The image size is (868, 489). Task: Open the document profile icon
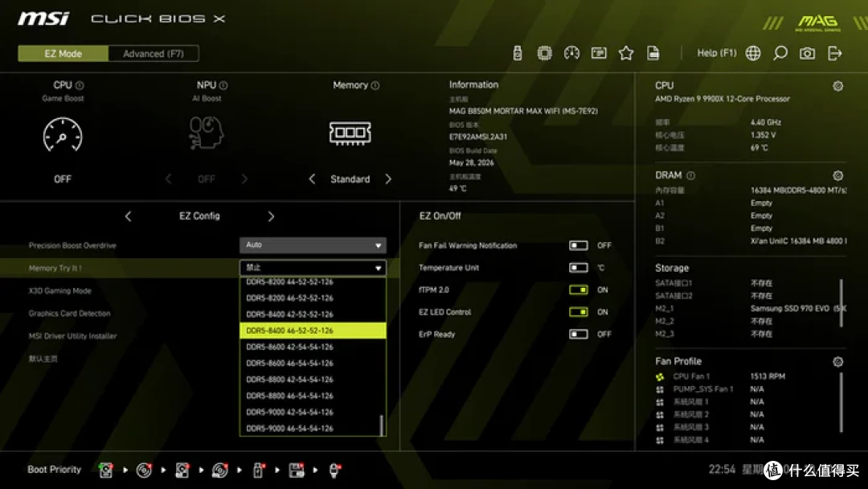(x=653, y=53)
